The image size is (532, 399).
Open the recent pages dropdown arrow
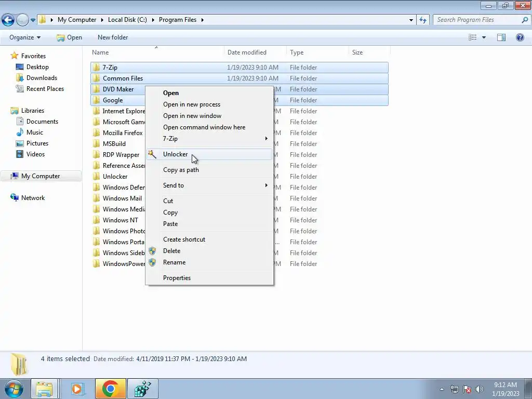pyautogui.click(x=33, y=20)
